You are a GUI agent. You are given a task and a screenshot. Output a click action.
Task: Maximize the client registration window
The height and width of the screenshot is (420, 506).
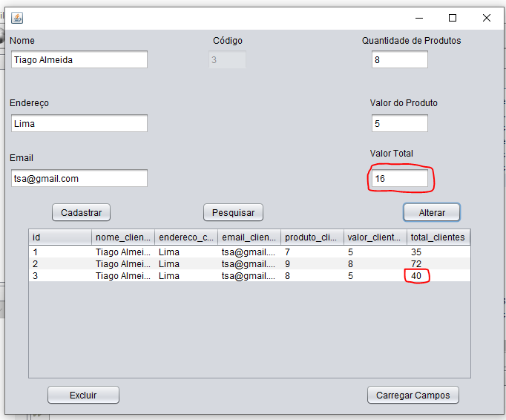click(453, 18)
